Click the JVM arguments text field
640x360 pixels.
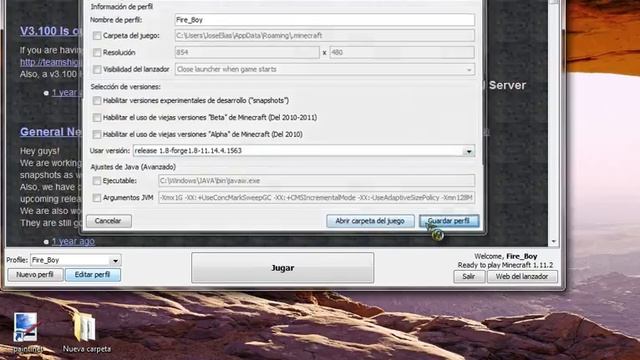[x=316, y=198]
